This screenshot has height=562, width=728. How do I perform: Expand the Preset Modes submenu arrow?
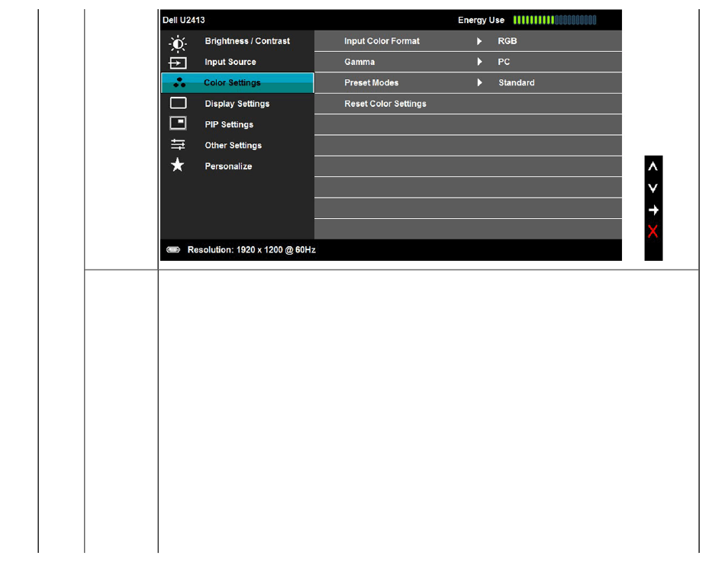tap(479, 82)
